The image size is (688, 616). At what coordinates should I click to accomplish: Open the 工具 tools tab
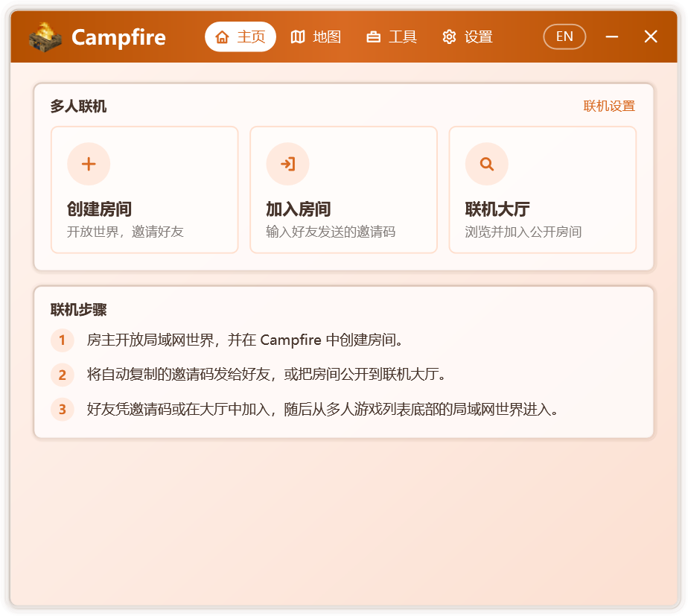click(392, 37)
